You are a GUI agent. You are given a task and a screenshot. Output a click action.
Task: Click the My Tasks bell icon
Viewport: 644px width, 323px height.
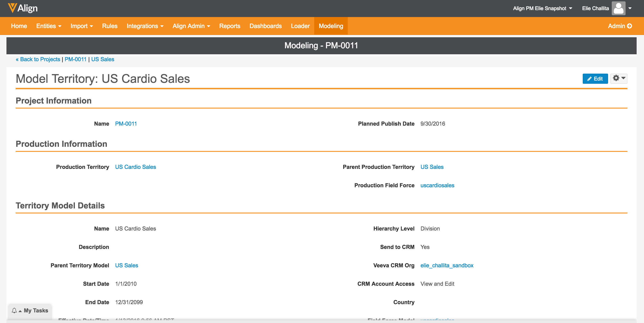click(14, 311)
